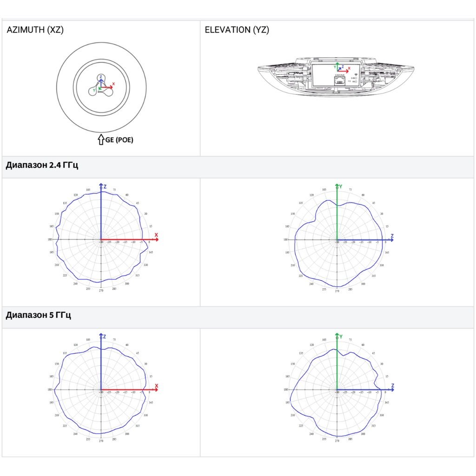Click the XYZ axis triad in the top-view diagram

click(104, 85)
